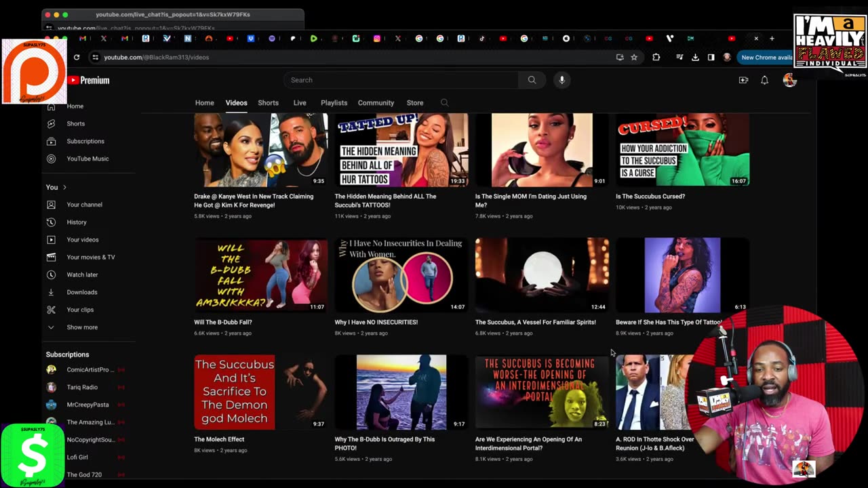Open 'Why I Have NO INSECURITIES!' title
Screen dimensions: 868x488
376,322
